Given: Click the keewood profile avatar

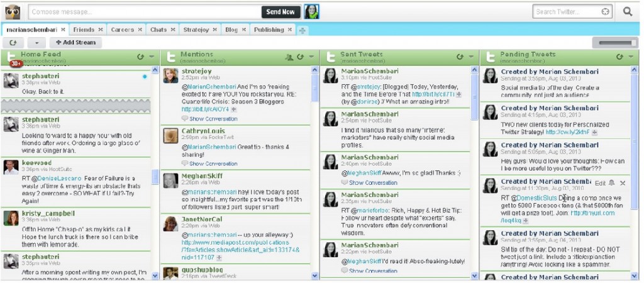Looking at the screenshot, I should tap(11, 167).
